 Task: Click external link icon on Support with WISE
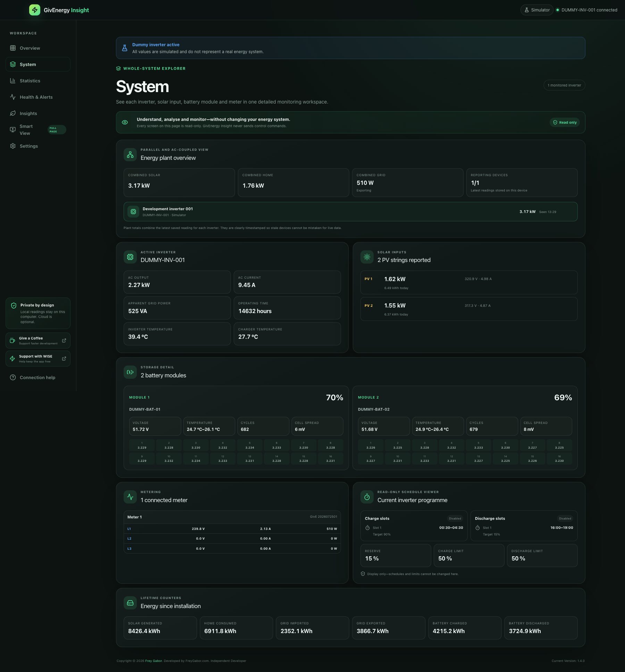click(x=64, y=359)
